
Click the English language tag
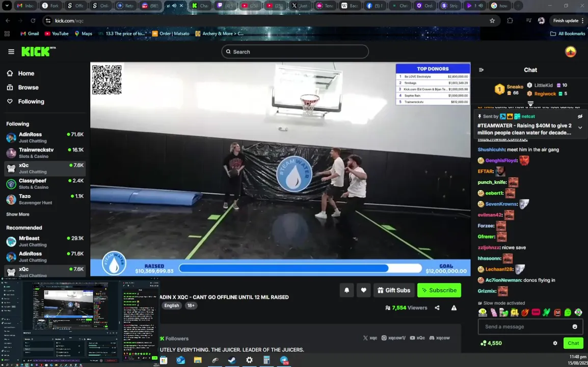(171, 305)
